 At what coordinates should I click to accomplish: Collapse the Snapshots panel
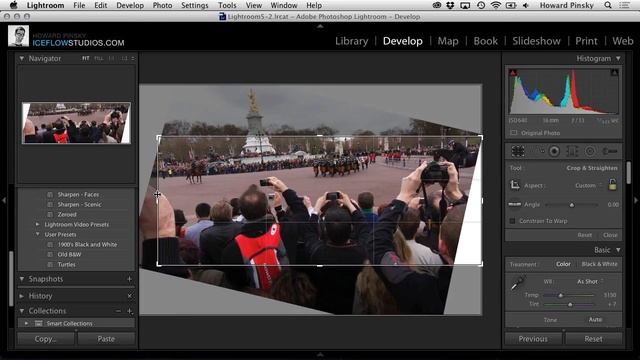click(x=22, y=279)
